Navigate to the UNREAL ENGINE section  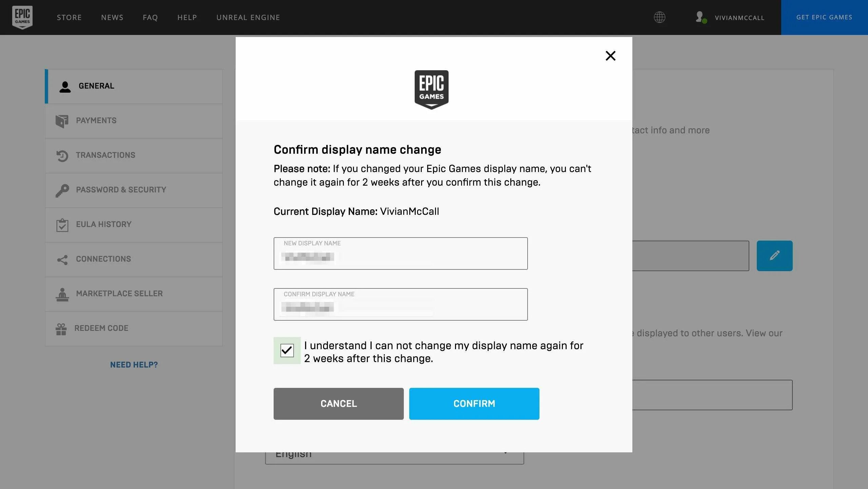248,17
